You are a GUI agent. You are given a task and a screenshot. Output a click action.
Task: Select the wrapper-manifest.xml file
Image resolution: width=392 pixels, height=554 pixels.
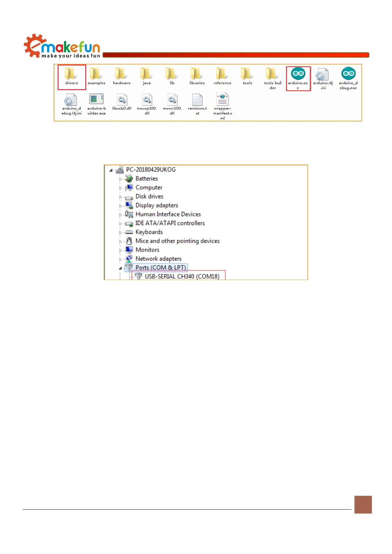tap(222, 106)
